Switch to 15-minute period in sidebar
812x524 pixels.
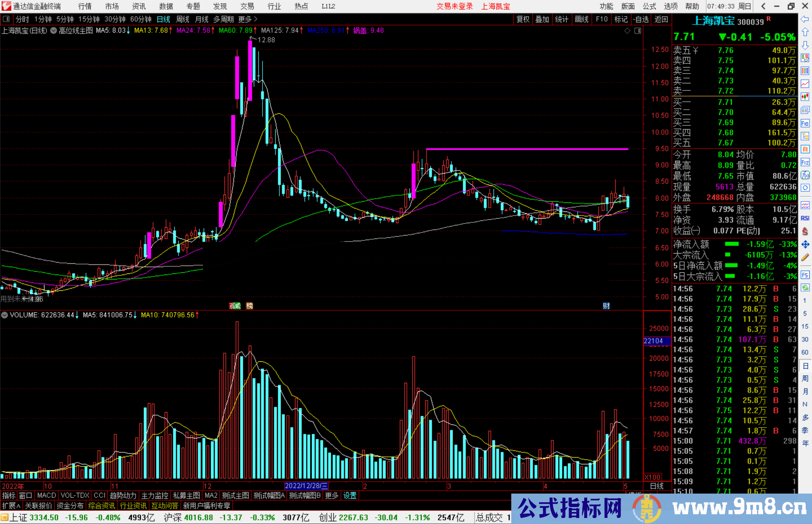[x=805, y=326]
